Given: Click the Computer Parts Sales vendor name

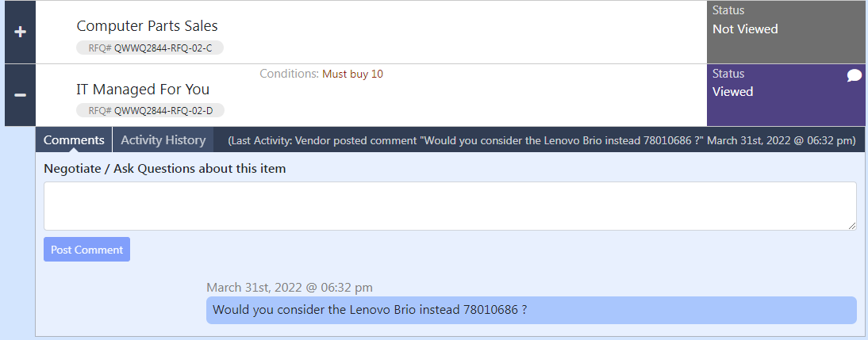Looking at the screenshot, I should (x=147, y=26).
